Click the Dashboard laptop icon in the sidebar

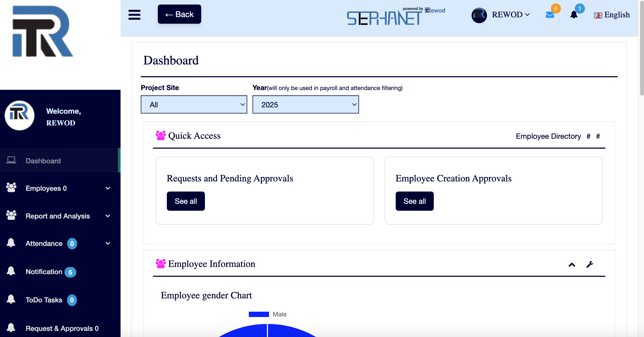(11, 160)
